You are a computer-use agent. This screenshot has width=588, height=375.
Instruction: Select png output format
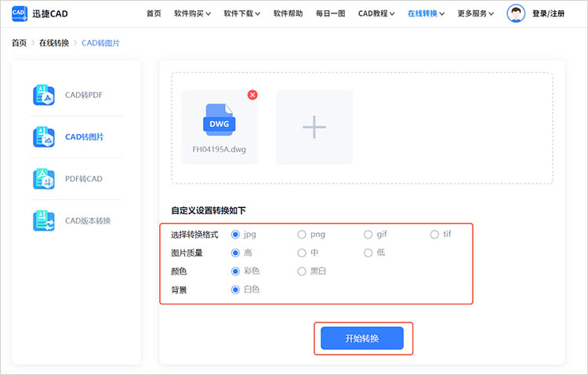(x=302, y=235)
